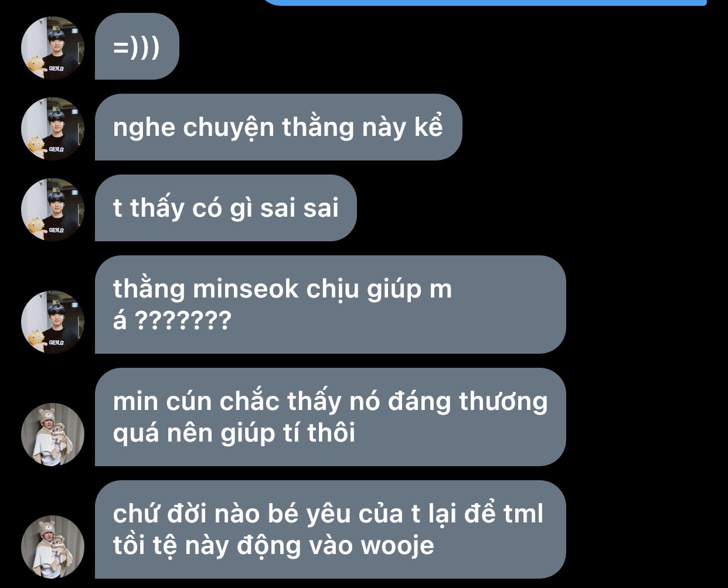This screenshot has height=588, width=728.
Task: Tap the blue outgoing message bubble at top
Action: coord(484,2)
